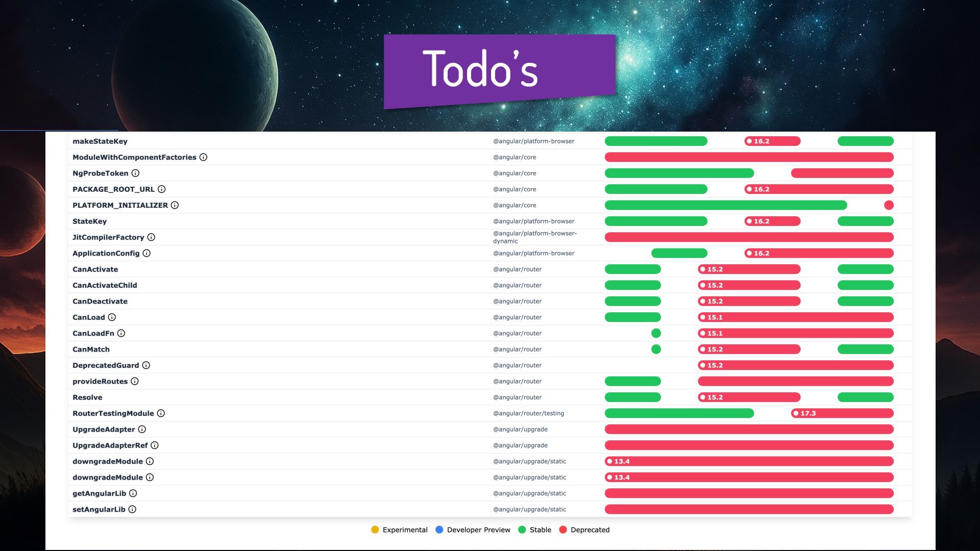This screenshot has width=980, height=551.
Task: Click info icon next to DeprecatedGuard
Action: pyautogui.click(x=146, y=365)
